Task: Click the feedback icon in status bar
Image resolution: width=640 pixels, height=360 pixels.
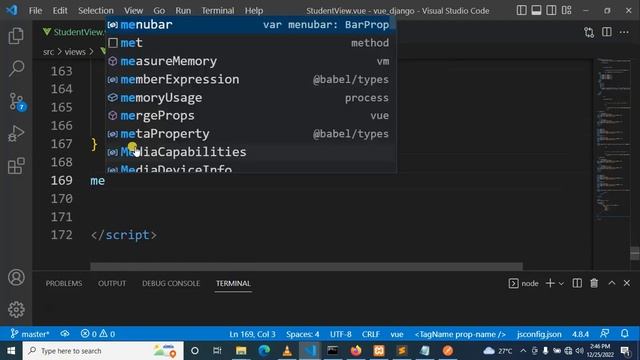Action: click(605, 334)
